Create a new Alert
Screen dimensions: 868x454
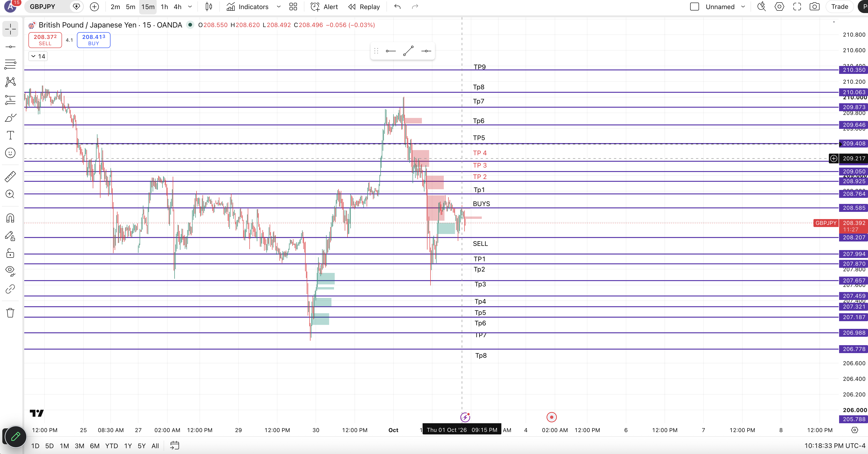point(324,7)
